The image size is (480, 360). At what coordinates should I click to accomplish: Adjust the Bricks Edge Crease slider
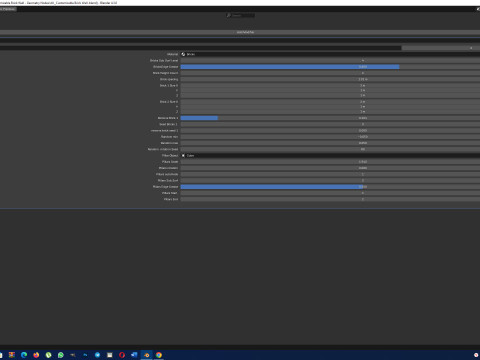(330, 67)
